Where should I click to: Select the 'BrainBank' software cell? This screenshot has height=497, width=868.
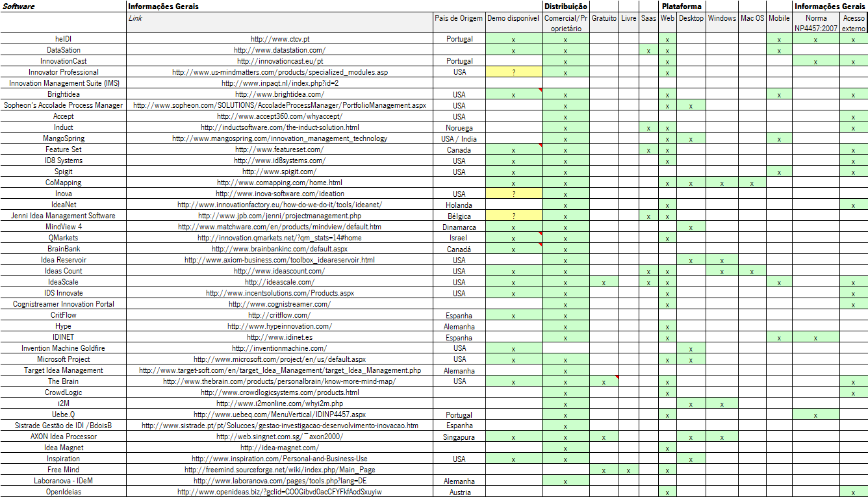[x=63, y=249]
